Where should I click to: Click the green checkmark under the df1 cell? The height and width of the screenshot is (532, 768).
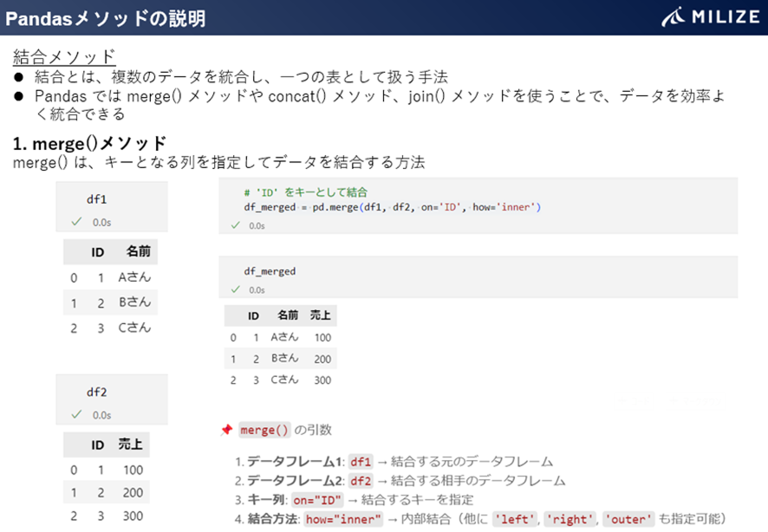point(76,222)
